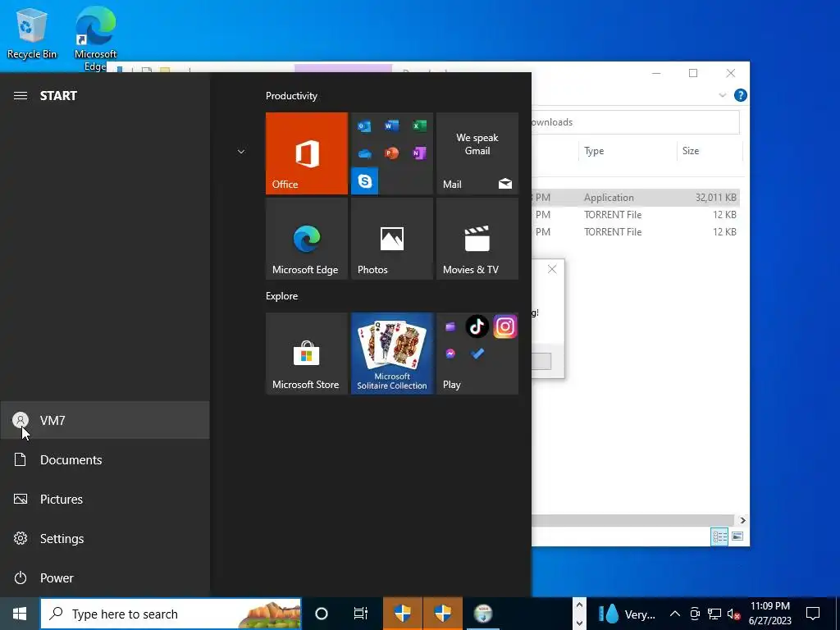Open TikTok in the Play tile
The width and height of the screenshot is (840, 630).
click(477, 326)
